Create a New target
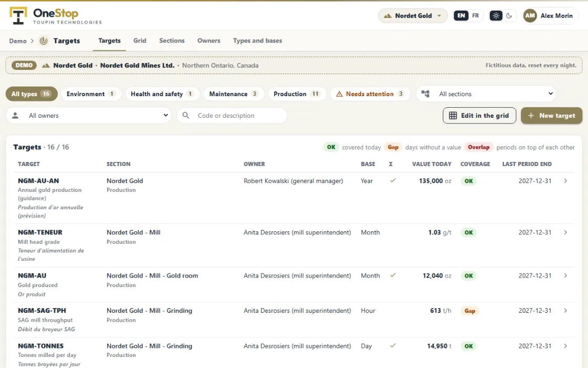The width and height of the screenshot is (588, 368). pyautogui.click(x=551, y=116)
